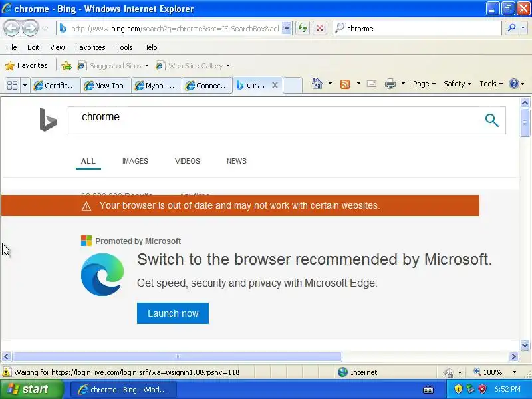The image size is (532, 399).
Task: Go forward with the Forward arrow button
Action: pyautogui.click(x=31, y=28)
